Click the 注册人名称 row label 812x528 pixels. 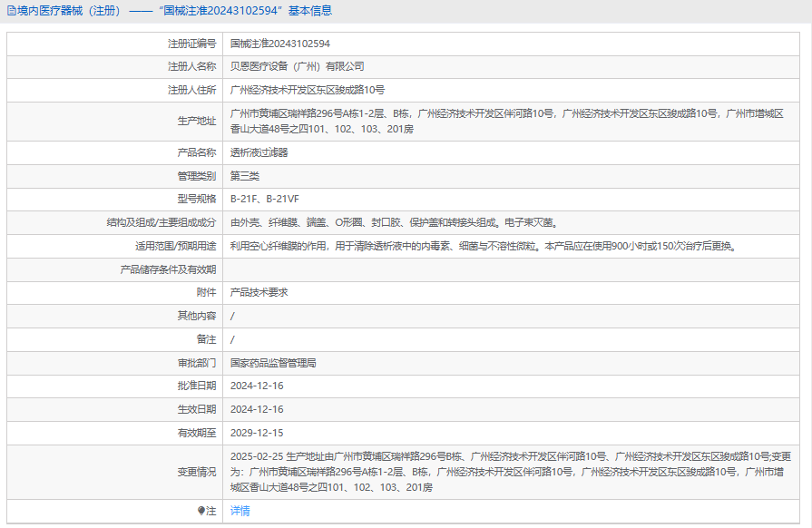[191, 66]
